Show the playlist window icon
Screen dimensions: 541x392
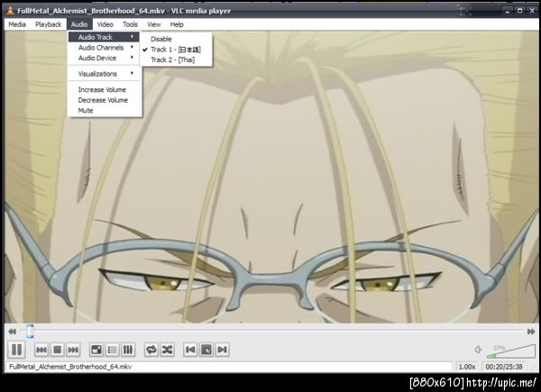pyautogui.click(x=112, y=350)
